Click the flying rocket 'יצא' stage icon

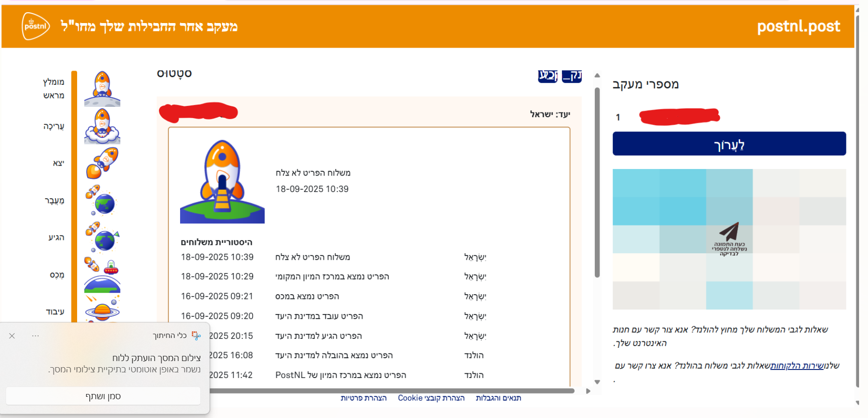point(102,163)
